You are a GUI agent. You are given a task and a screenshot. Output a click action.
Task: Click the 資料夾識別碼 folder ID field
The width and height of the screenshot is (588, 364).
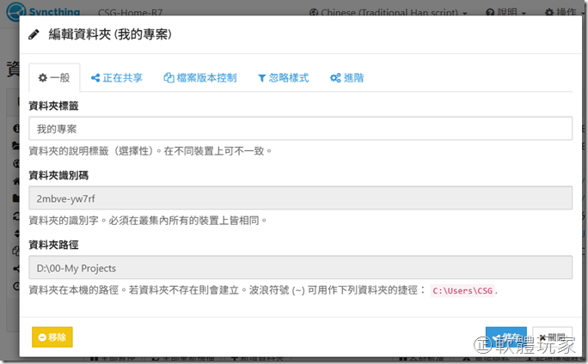click(x=301, y=198)
